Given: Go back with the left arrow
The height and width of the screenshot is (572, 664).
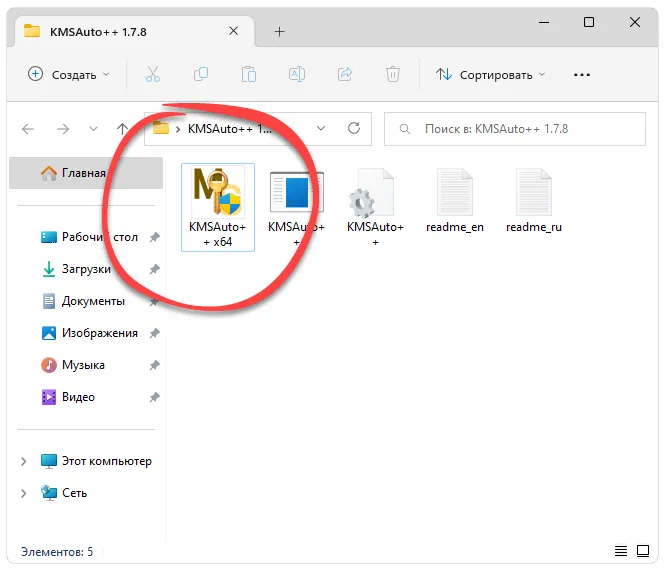Looking at the screenshot, I should pos(28,129).
